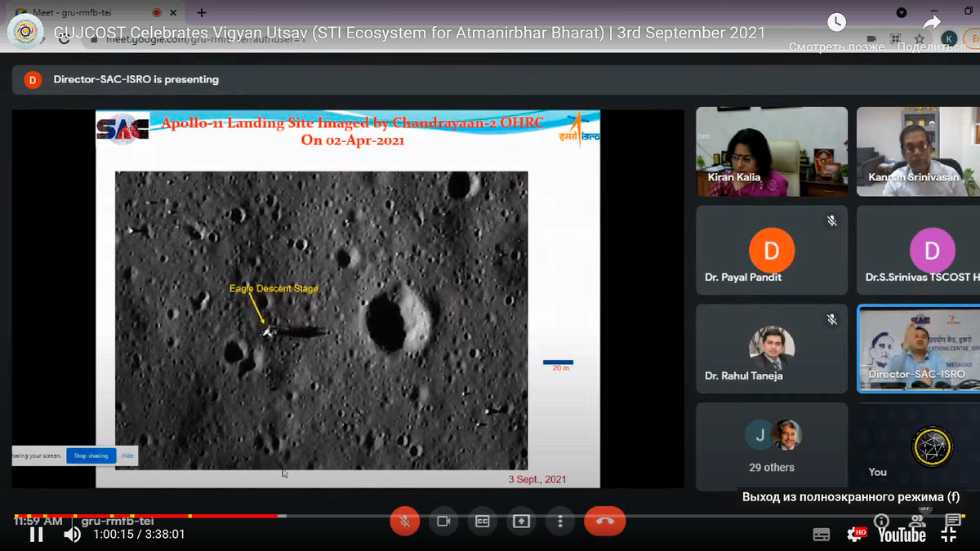Open Chrome profile K avatar
980x551 pixels.
click(x=949, y=38)
